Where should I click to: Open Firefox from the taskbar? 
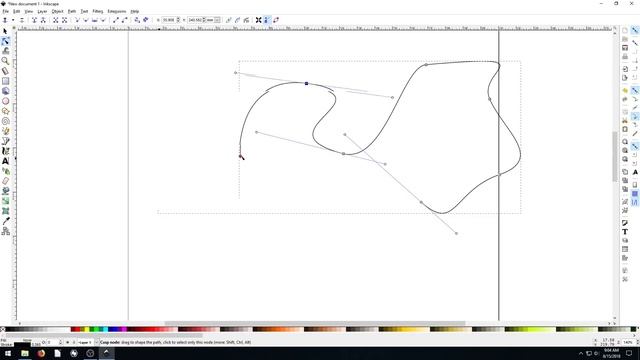(x=41, y=353)
